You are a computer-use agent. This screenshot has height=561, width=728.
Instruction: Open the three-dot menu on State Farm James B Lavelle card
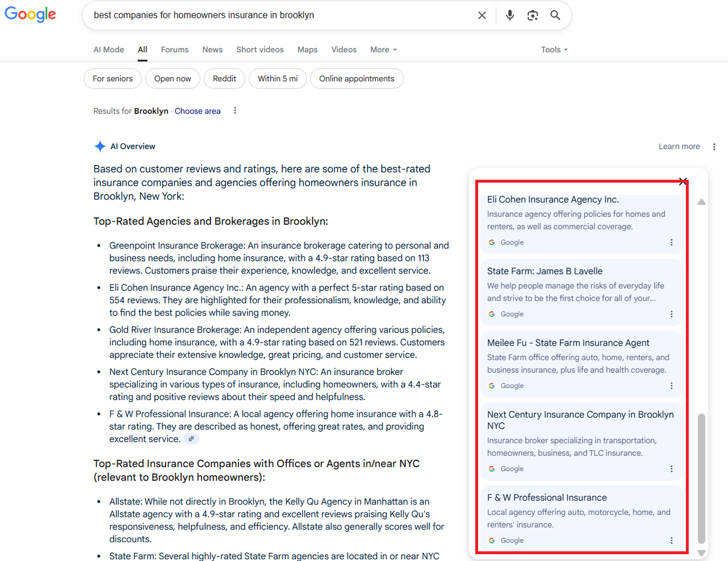coord(672,314)
